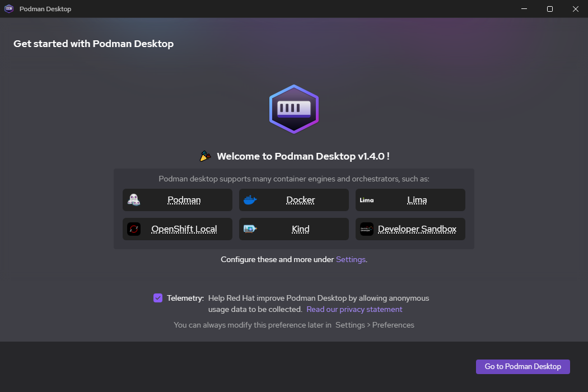This screenshot has width=588, height=392.
Task: Click the 'Get started with Podman Desktop' heading
Action: (x=94, y=44)
